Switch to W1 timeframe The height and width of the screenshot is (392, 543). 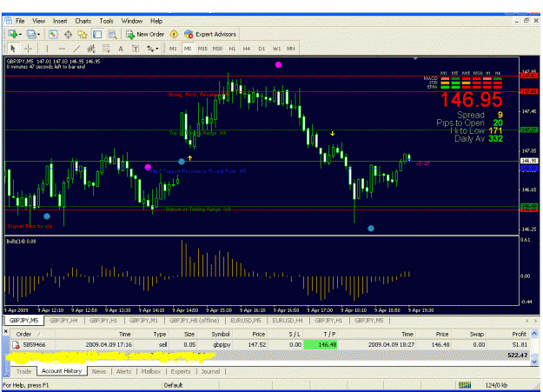(276, 49)
